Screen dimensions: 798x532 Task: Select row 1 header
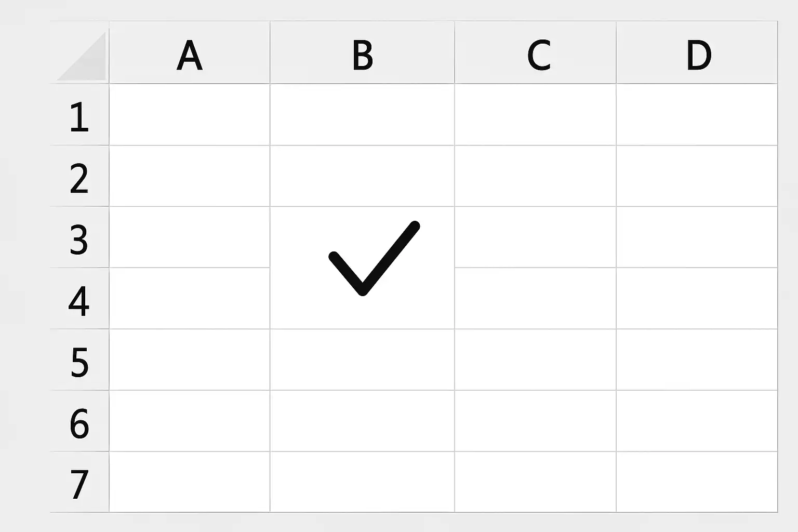click(x=79, y=115)
